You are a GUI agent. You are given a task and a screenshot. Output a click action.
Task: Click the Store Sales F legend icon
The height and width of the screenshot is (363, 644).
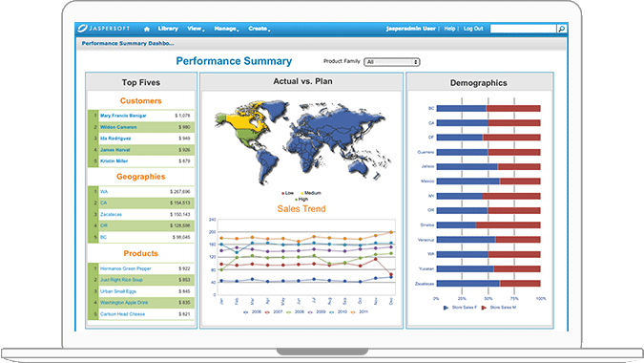point(447,308)
